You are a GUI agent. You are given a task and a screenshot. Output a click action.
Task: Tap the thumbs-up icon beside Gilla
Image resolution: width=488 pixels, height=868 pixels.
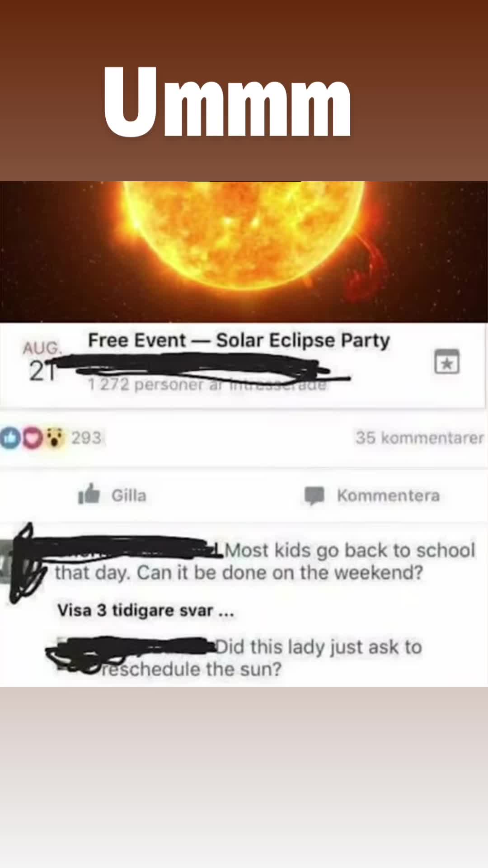click(89, 494)
